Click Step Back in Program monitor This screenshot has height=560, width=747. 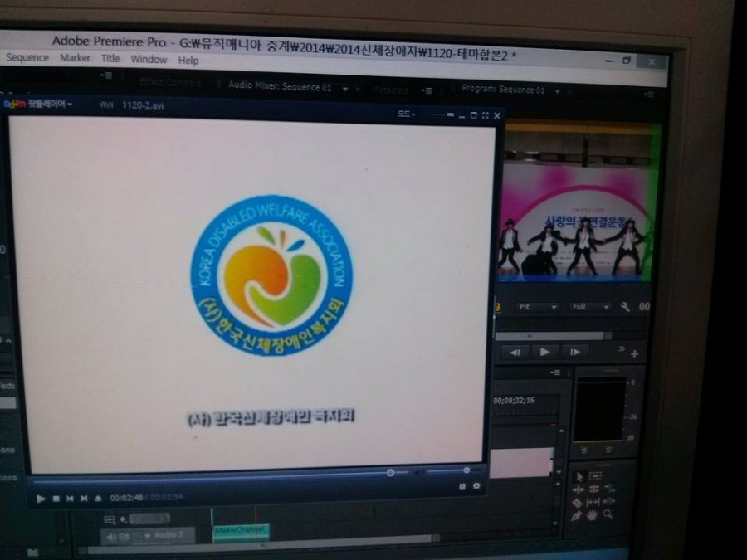coord(515,353)
